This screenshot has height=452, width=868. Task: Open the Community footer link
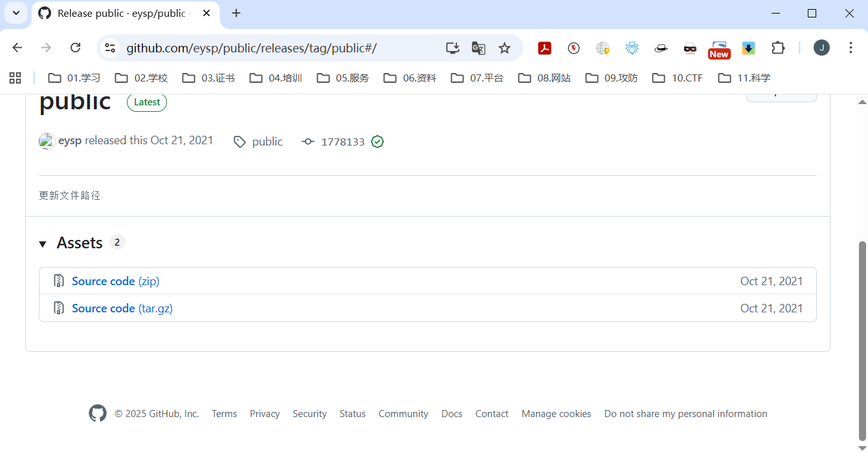point(403,414)
